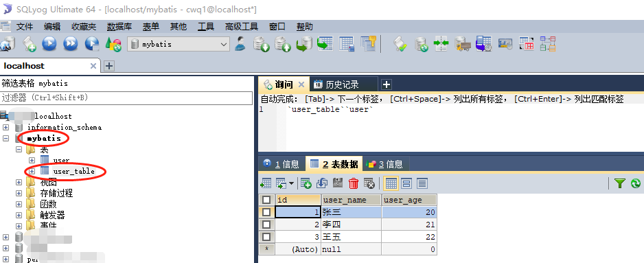Click the 过滤器 filter input field
The width and height of the screenshot is (644, 263).
click(126, 98)
